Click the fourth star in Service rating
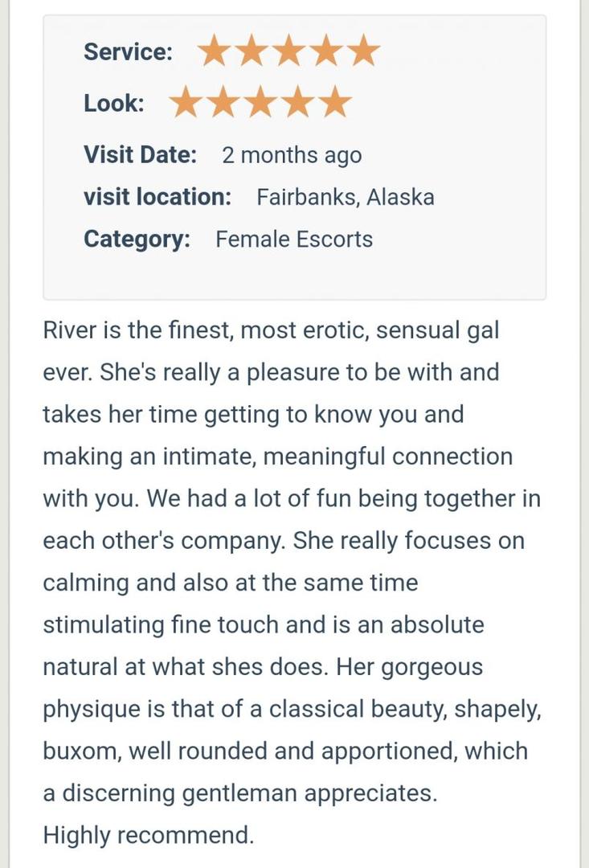Screen dimensions: 589x868 pyautogui.click(x=326, y=51)
